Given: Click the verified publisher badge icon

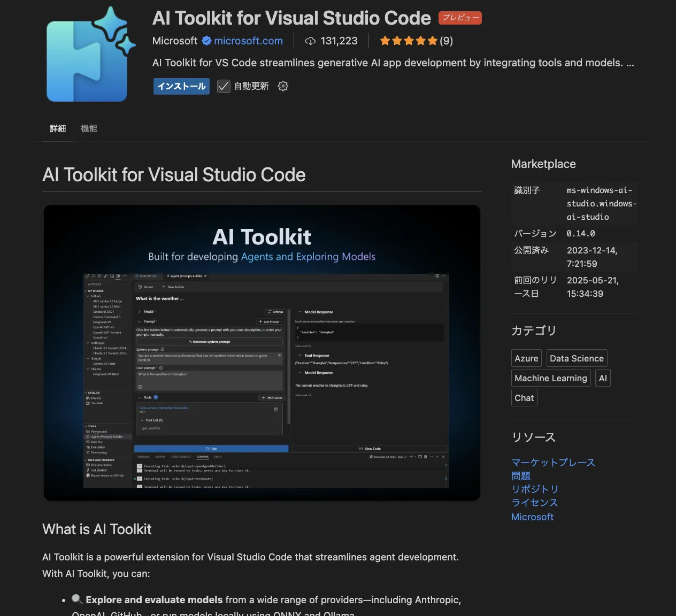Looking at the screenshot, I should pos(206,41).
